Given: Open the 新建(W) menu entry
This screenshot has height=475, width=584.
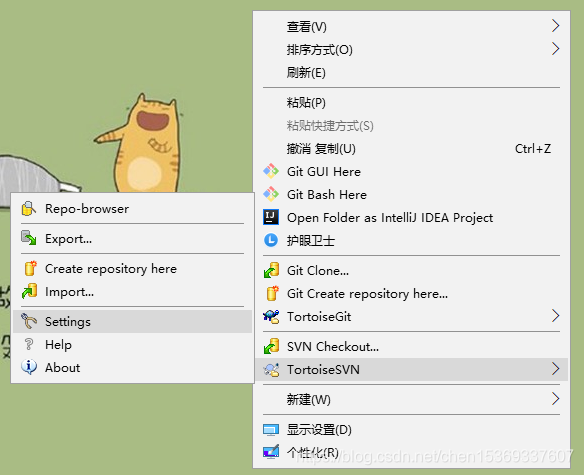Looking at the screenshot, I should coord(411,399).
